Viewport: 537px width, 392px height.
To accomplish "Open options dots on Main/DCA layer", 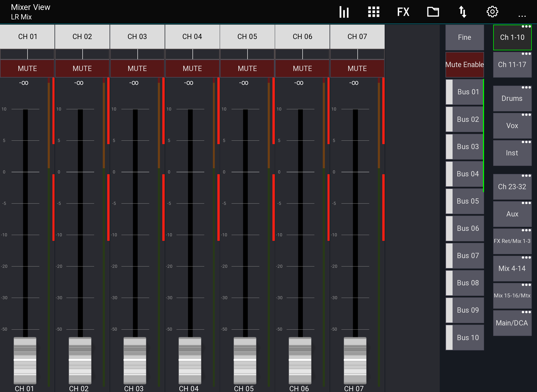I will (526, 312).
